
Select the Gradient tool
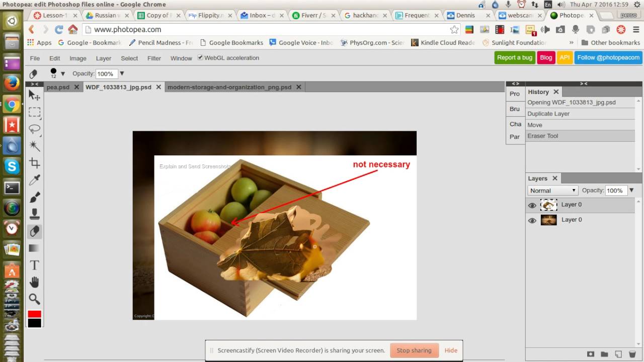(34, 248)
